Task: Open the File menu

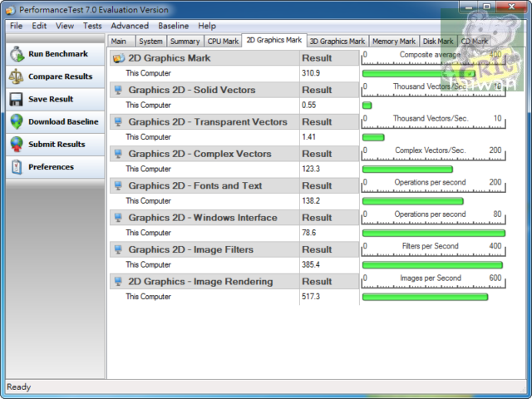Action: pyautogui.click(x=16, y=26)
